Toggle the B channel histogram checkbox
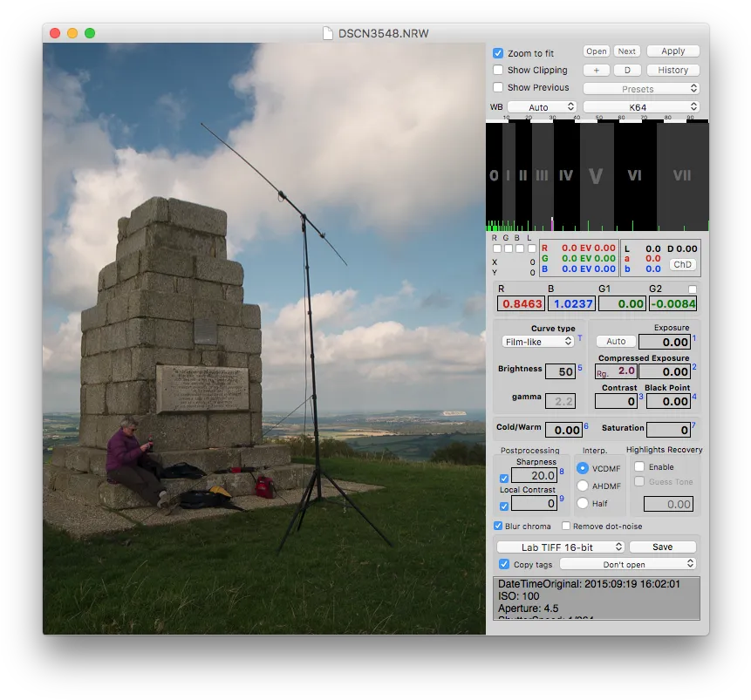The width and height of the screenshot is (751, 700). click(520, 248)
